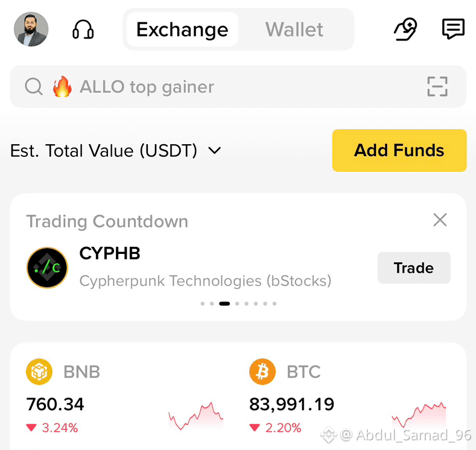Open the user profile avatar
The image size is (476, 450).
pos(31,29)
